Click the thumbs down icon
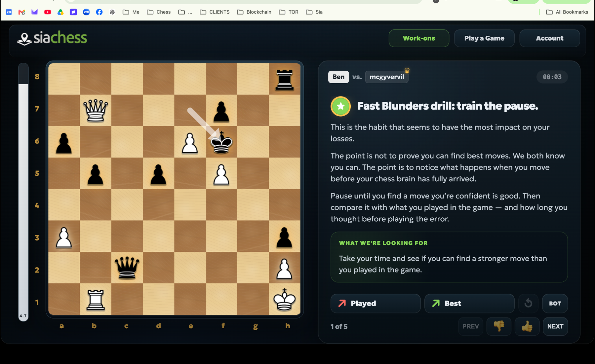Viewport: 595px width, 364px height. [499, 326]
